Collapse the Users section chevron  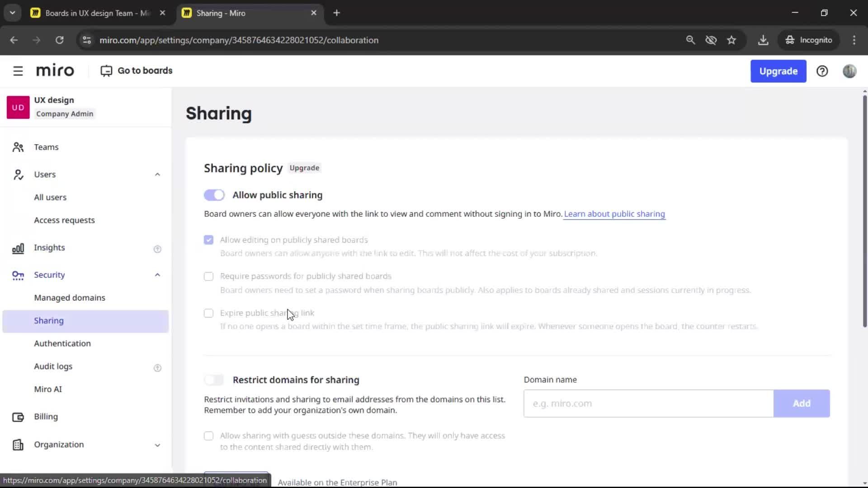[157, 174]
